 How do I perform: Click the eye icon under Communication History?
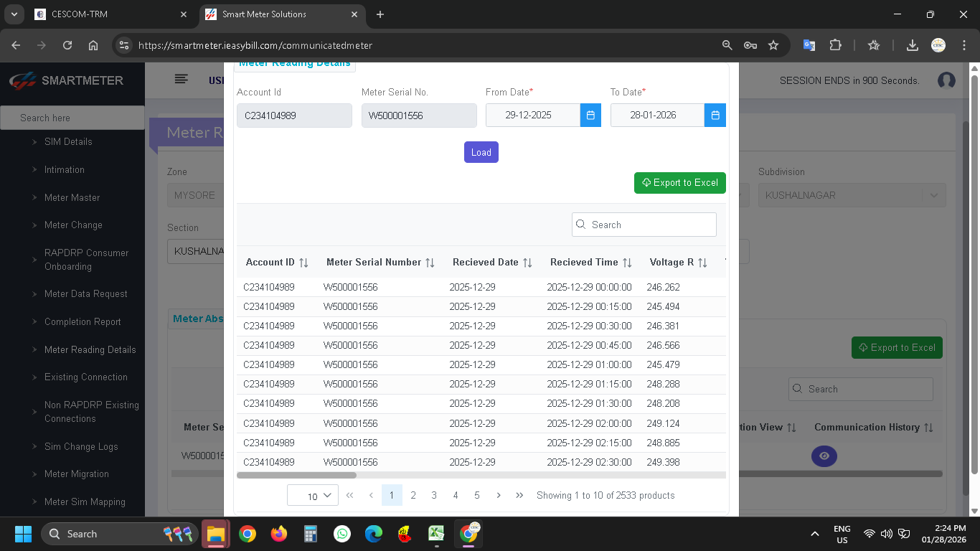point(824,456)
